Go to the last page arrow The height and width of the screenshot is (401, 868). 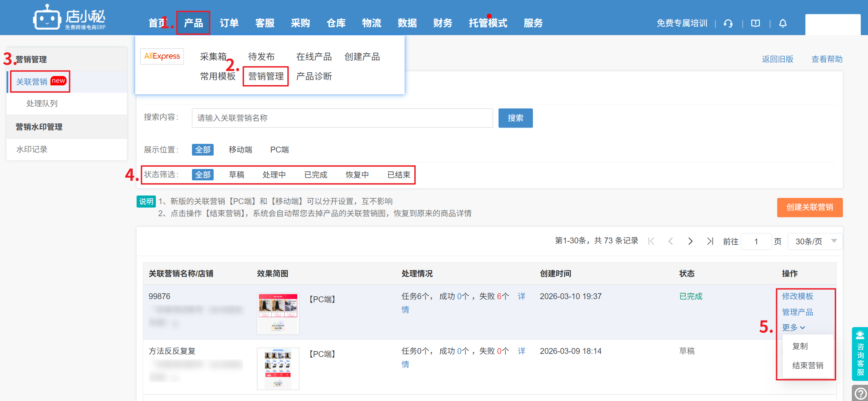pos(710,241)
